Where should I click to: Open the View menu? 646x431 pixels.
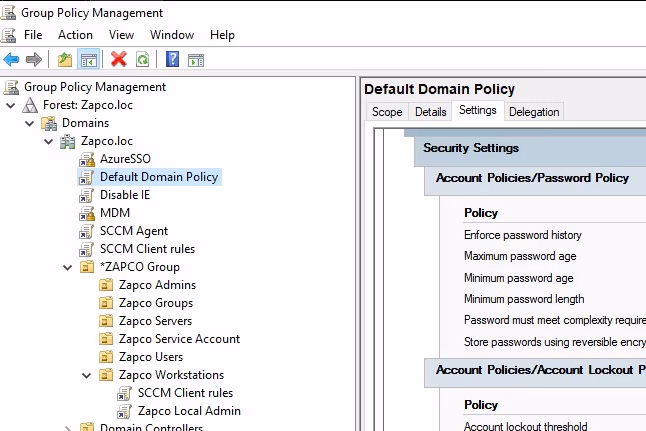[x=122, y=35]
